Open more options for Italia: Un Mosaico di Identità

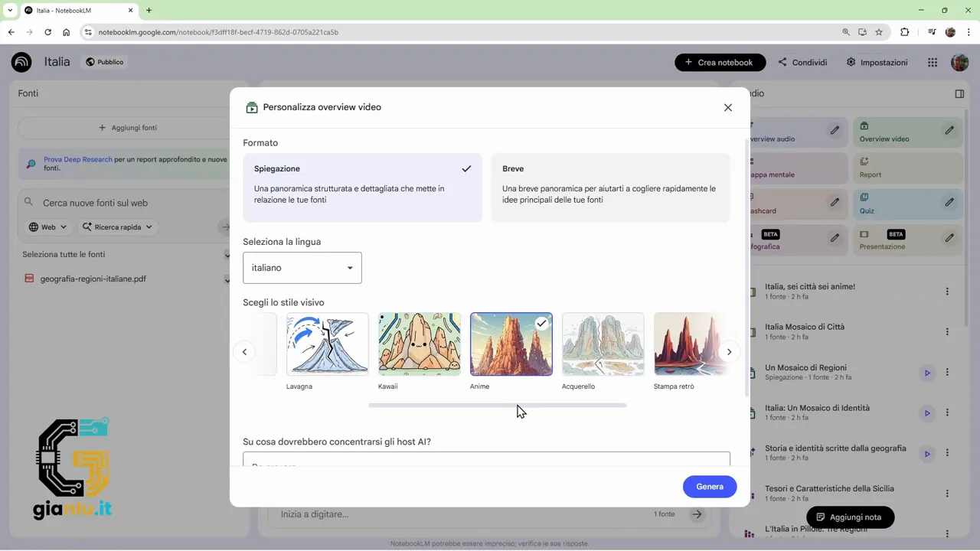pyautogui.click(x=947, y=413)
